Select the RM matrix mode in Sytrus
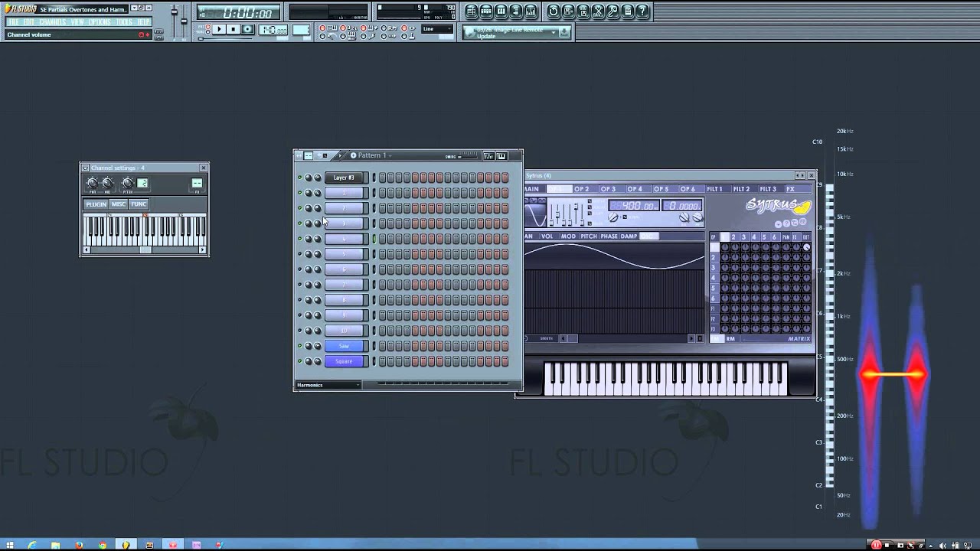Image resolution: width=980 pixels, height=551 pixels. [x=730, y=338]
